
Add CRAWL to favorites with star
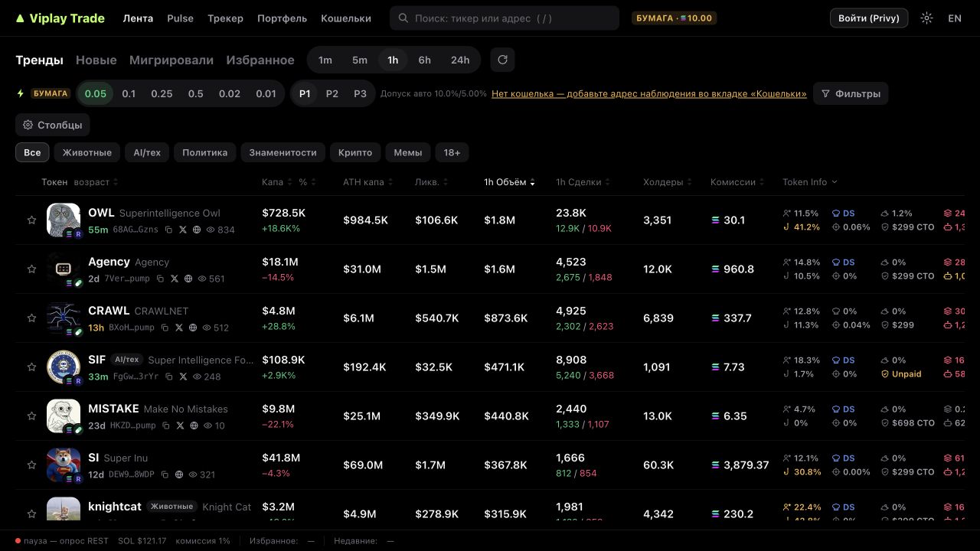31,318
